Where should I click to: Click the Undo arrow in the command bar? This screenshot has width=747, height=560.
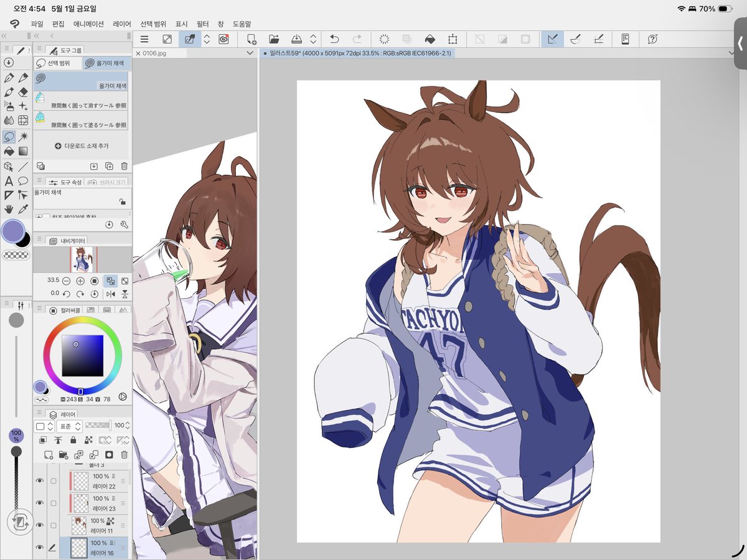tap(334, 39)
